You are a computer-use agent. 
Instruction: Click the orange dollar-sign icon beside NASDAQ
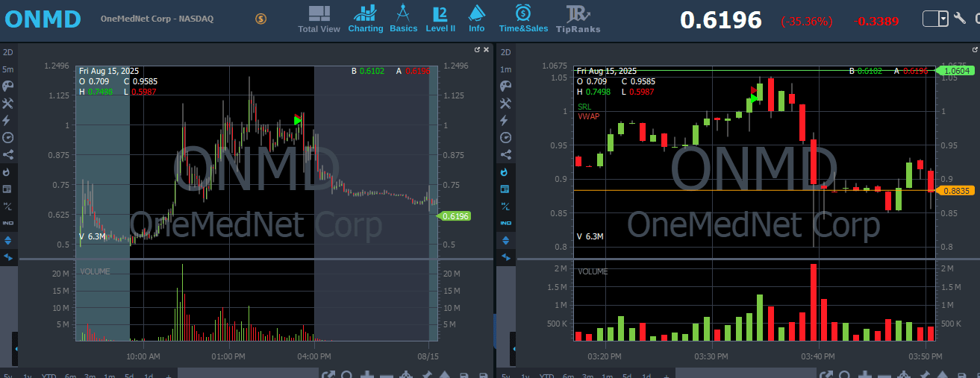click(260, 19)
